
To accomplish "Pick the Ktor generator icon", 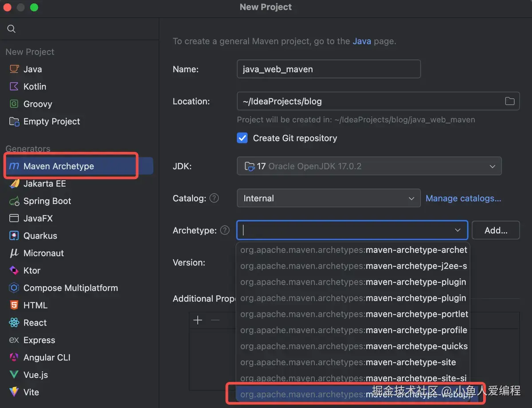I will (x=14, y=271).
